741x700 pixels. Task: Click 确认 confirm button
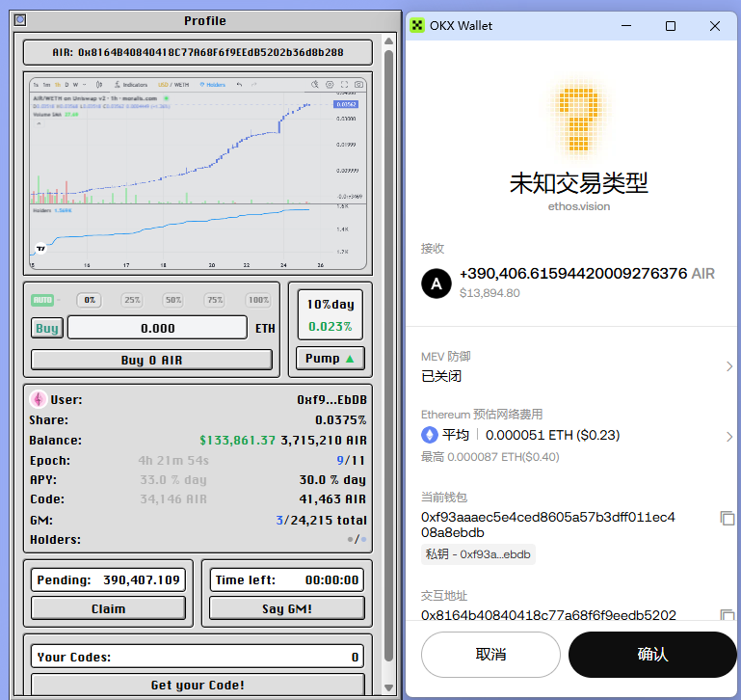(x=652, y=654)
